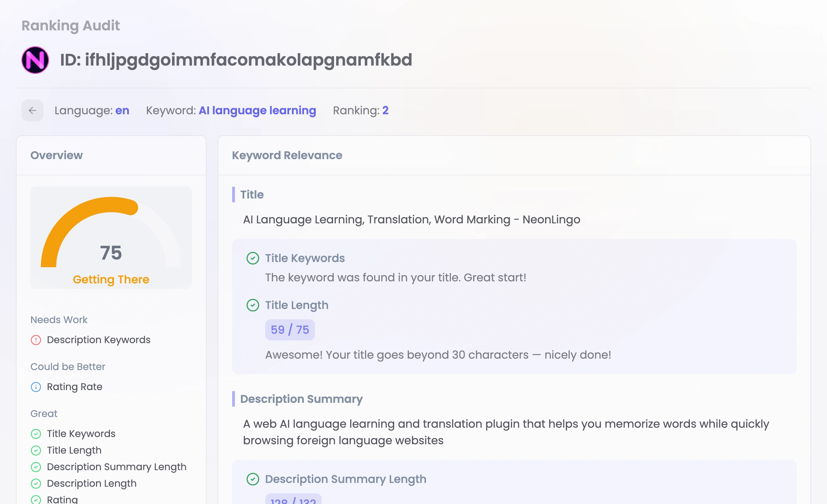Click check icon in Title Length card heading

coord(253,305)
